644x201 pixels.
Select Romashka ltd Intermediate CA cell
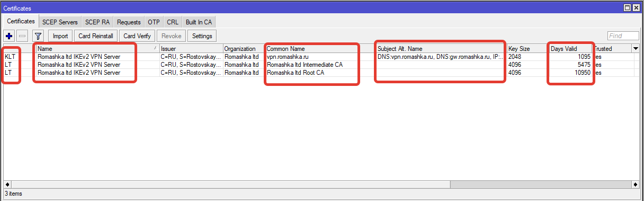pyautogui.click(x=320, y=65)
